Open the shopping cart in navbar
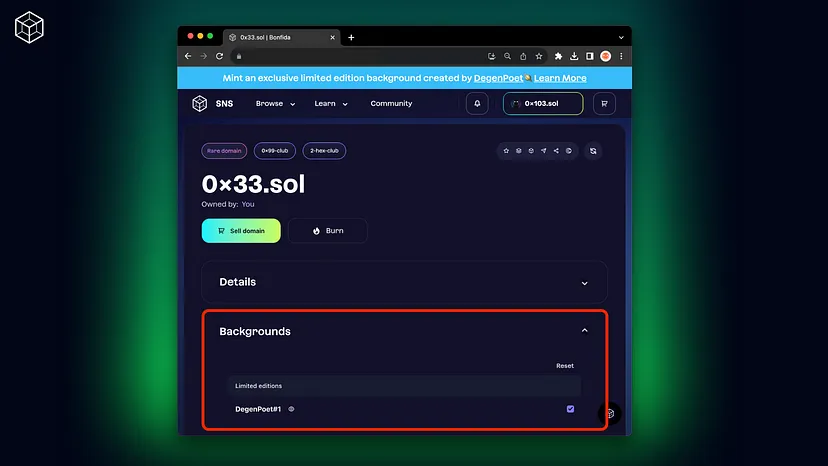This screenshot has height=466, width=828. [x=604, y=104]
